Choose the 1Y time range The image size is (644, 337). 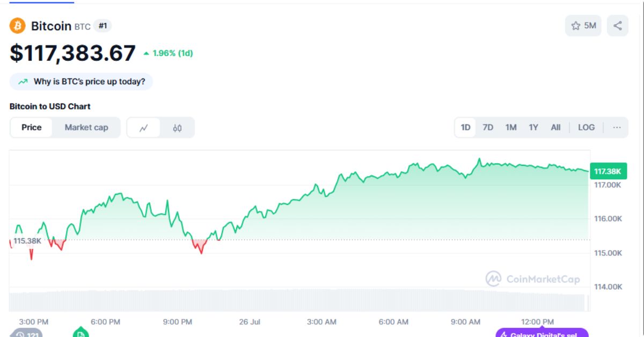point(533,127)
